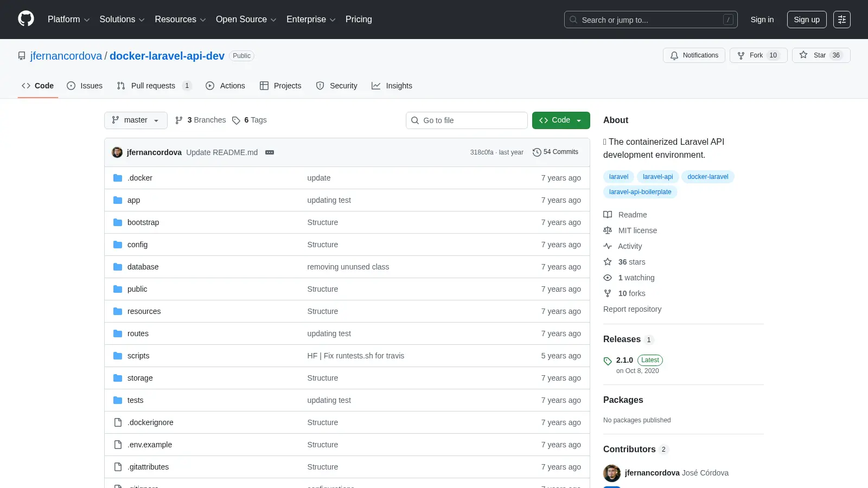Expand commit message ellipsis icon
This screenshot has width=868, height=488.
[x=270, y=152]
